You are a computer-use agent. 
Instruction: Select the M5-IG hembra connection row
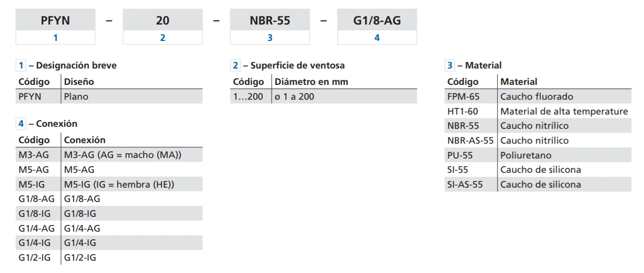point(109,184)
